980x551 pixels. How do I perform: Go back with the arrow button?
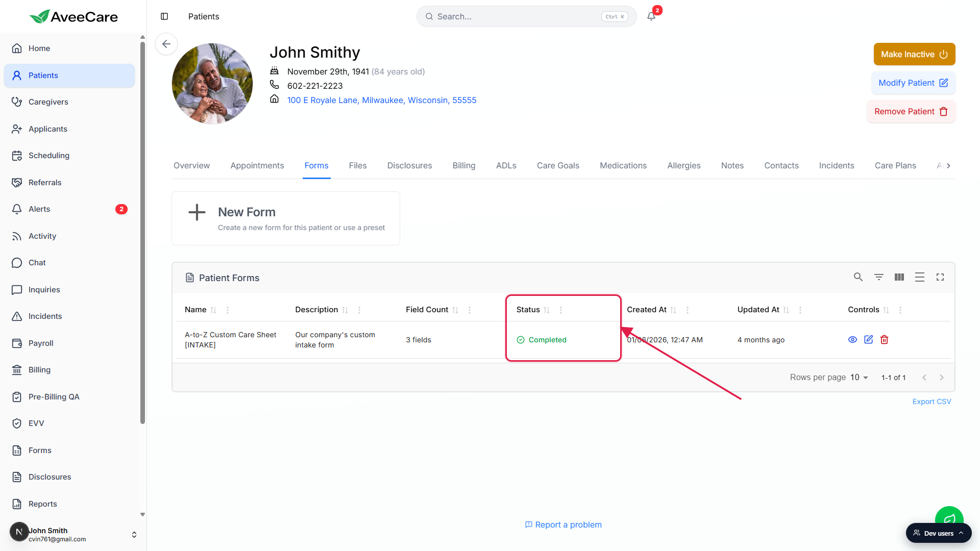(166, 44)
